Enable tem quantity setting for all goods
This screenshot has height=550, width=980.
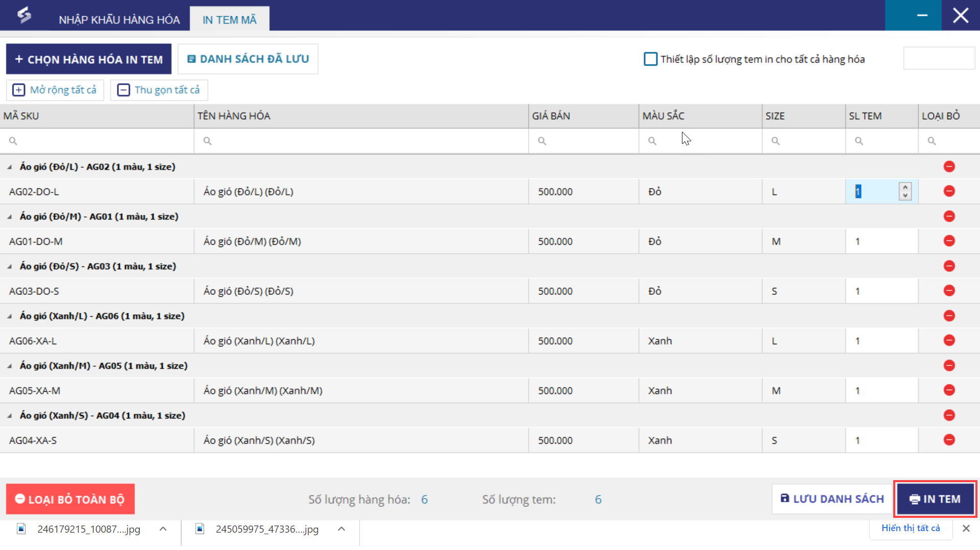650,59
